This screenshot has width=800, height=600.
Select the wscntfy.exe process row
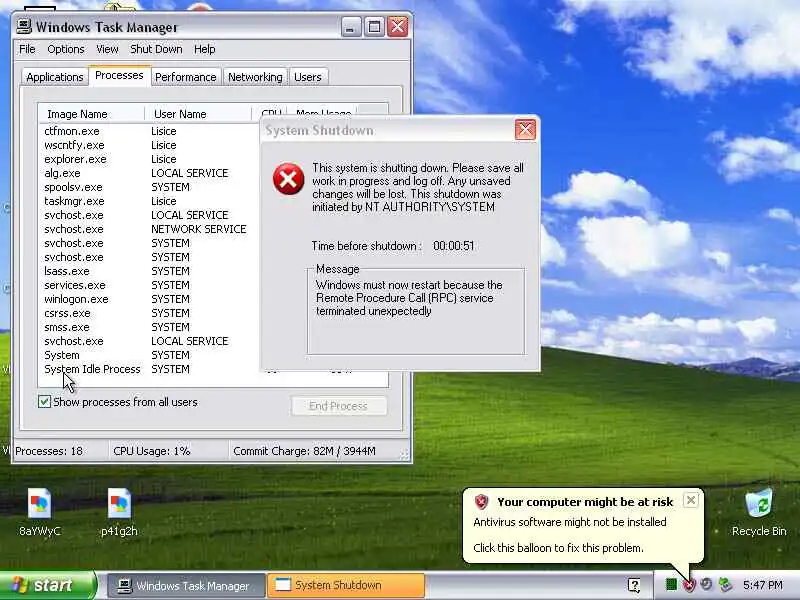point(150,145)
